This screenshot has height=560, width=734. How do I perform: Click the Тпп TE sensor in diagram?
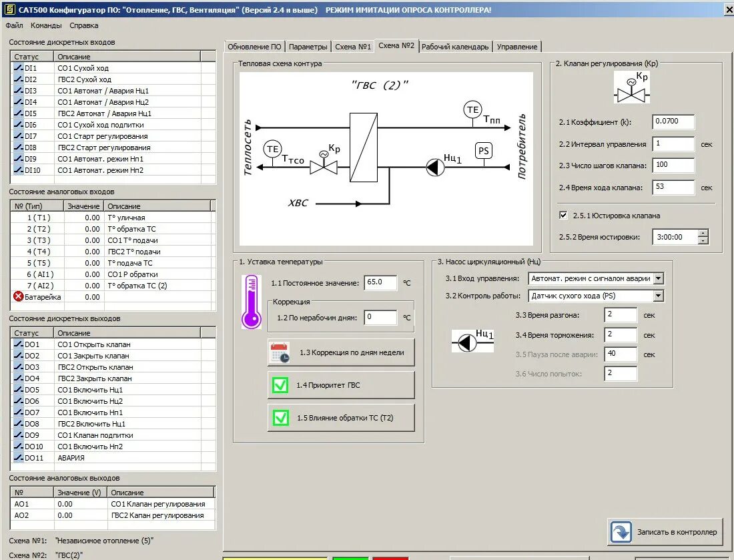pyautogui.click(x=472, y=110)
